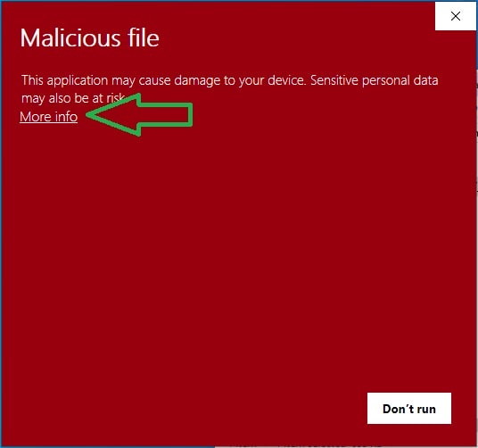This screenshot has width=478, height=448.
Task: Click the 'may also be at risk' line
Action: pos(73,98)
